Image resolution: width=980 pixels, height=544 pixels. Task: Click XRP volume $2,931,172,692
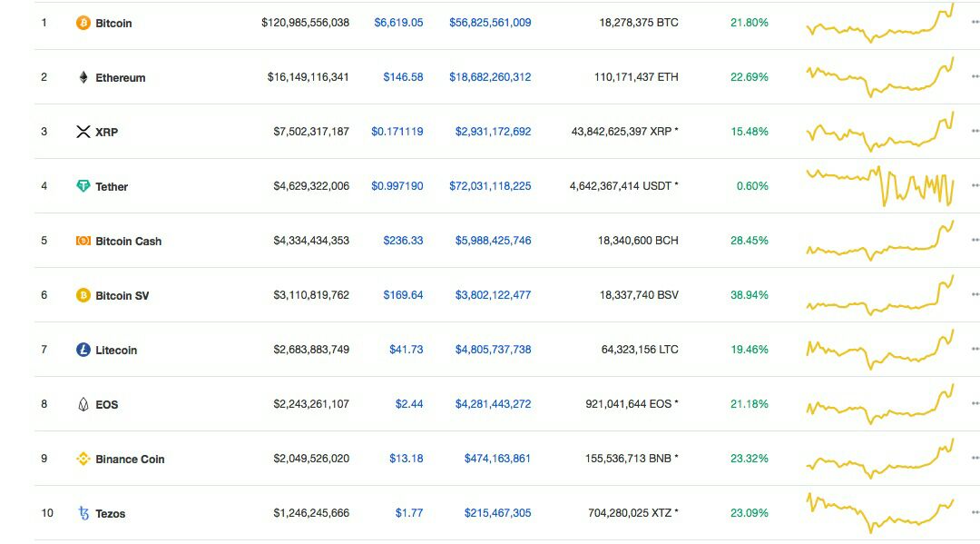(493, 132)
